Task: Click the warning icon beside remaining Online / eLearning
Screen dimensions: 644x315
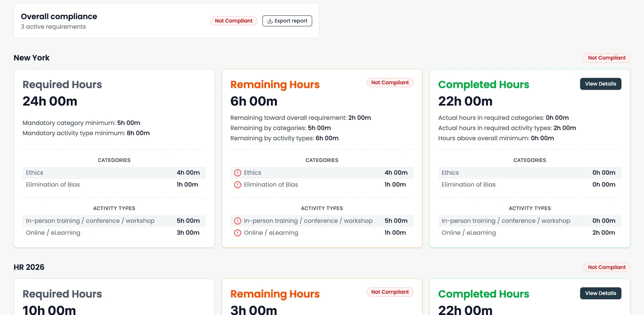Action: coord(237,233)
